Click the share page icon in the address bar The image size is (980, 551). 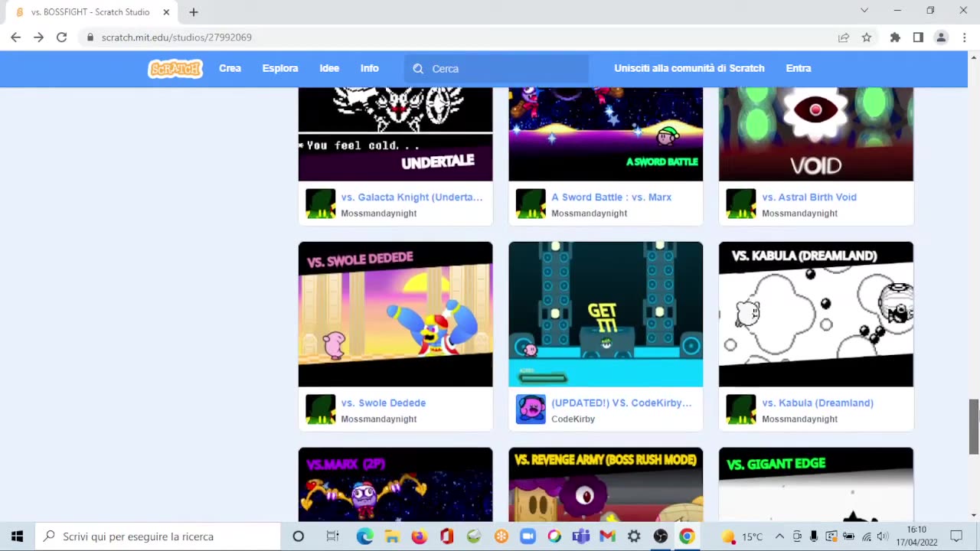pyautogui.click(x=844, y=37)
